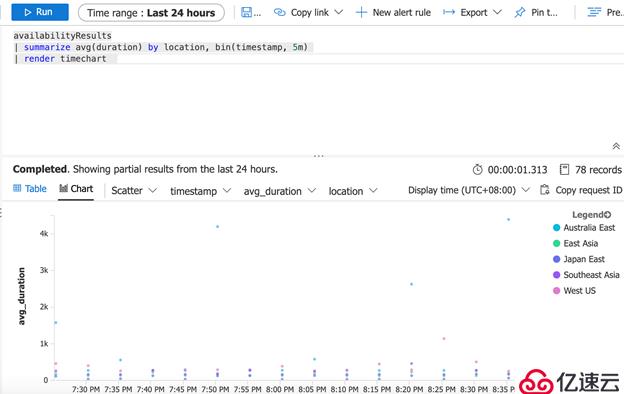Click the Prettify query icon
624x394 pixels.
[x=594, y=13]
